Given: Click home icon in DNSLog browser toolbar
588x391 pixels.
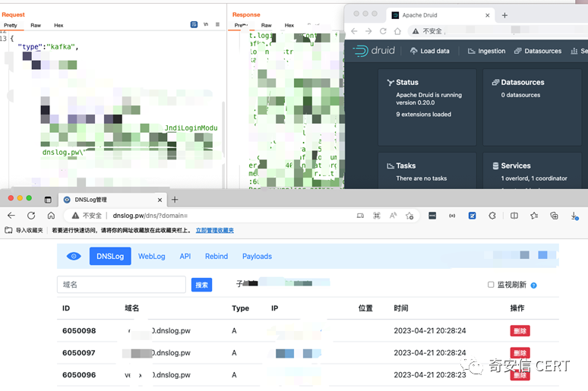Looking at the screenshot, I should [51, 216].
